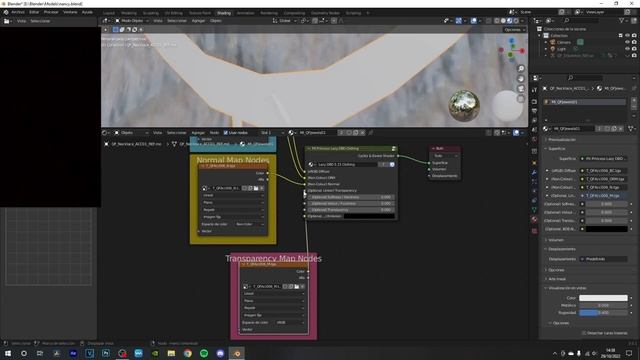
Task: Click the viewport pan hand gizmo
Action: pos(521,79)
